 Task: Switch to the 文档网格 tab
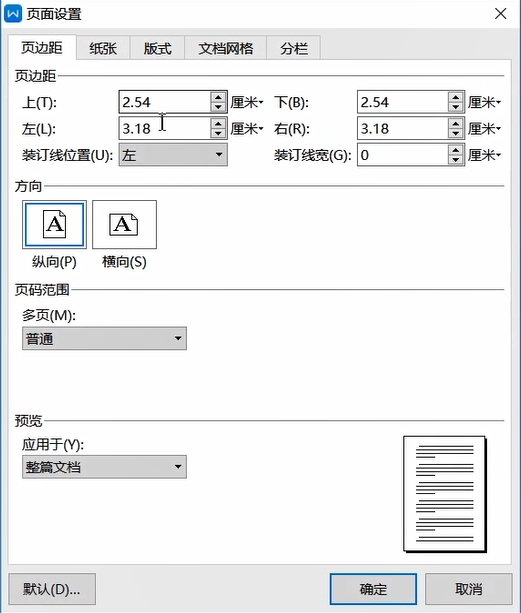tap(226, 48)
